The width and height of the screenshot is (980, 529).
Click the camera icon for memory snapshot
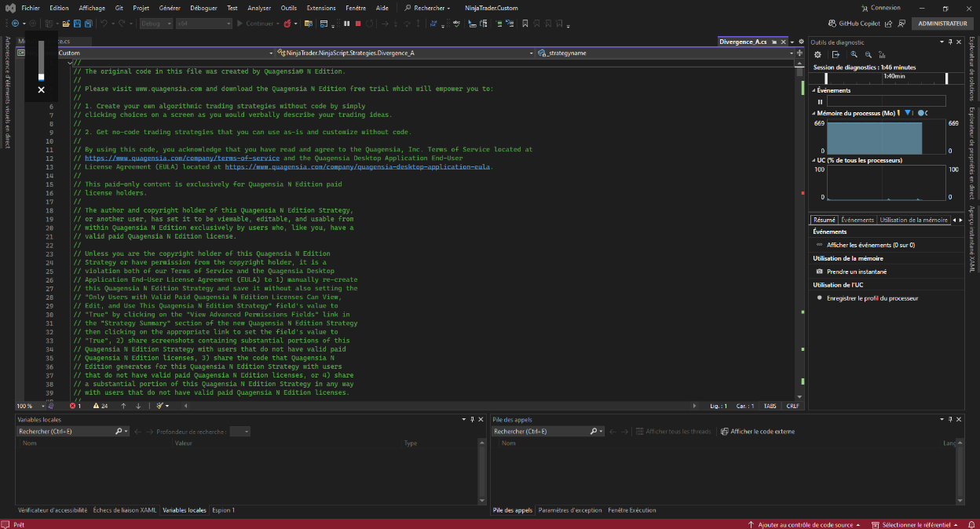coord(820,272)
